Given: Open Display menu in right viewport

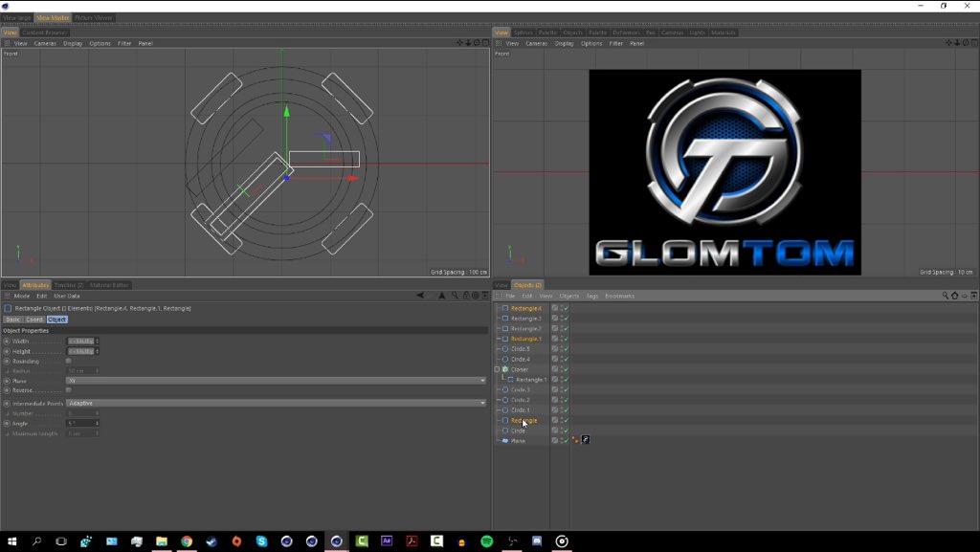Looking at the screenshot, I should tap(565, 44).
